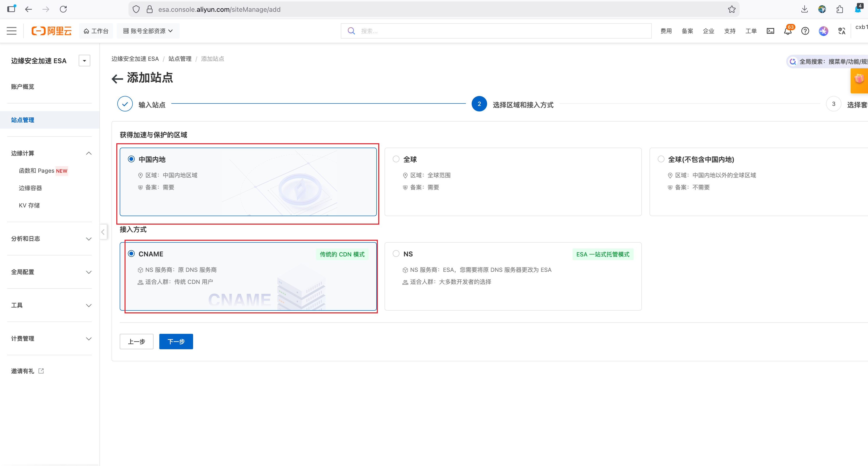Click the back arrow beside 添加站点

117,78
